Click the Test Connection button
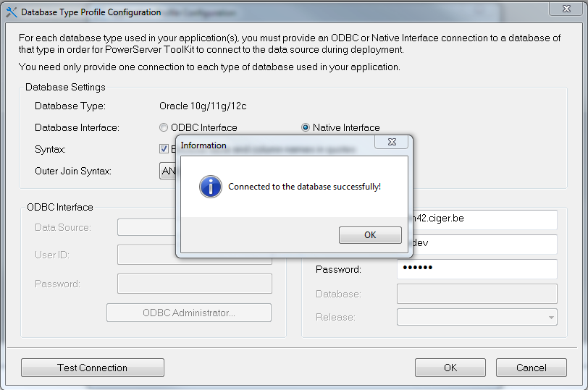 click(93, 368)
